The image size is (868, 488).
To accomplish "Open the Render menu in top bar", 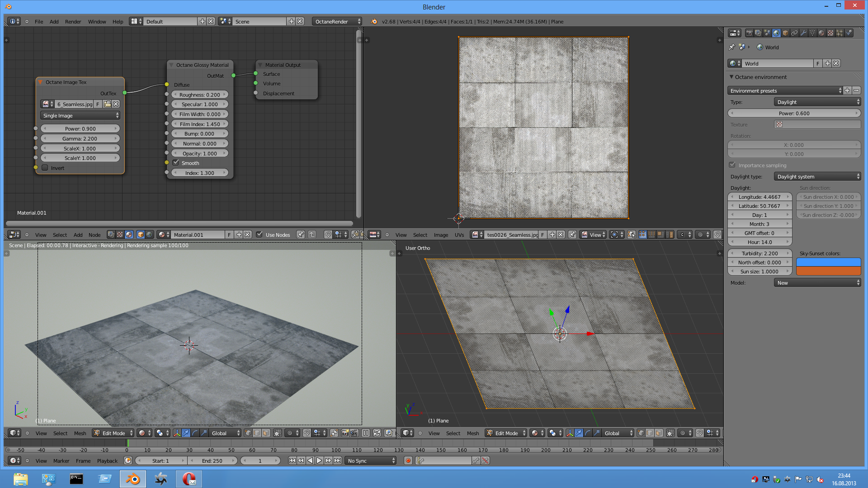I will (73, 21).
